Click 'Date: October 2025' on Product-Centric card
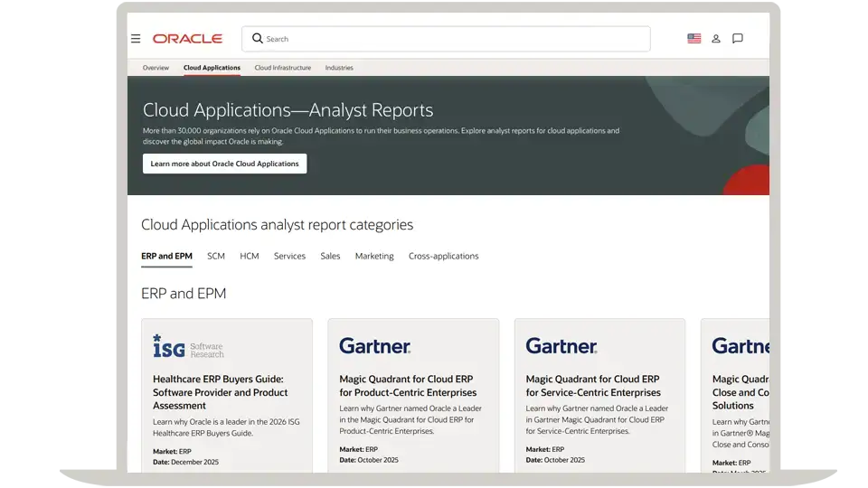This screenshot has width=868, height=488. tap(369, 460)
